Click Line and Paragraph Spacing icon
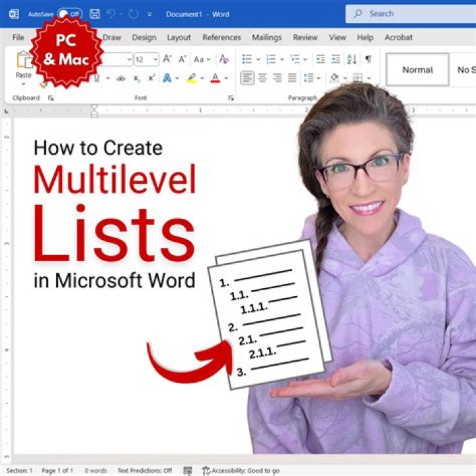Viewport: 476px width, 476px height. click(309, 78)
